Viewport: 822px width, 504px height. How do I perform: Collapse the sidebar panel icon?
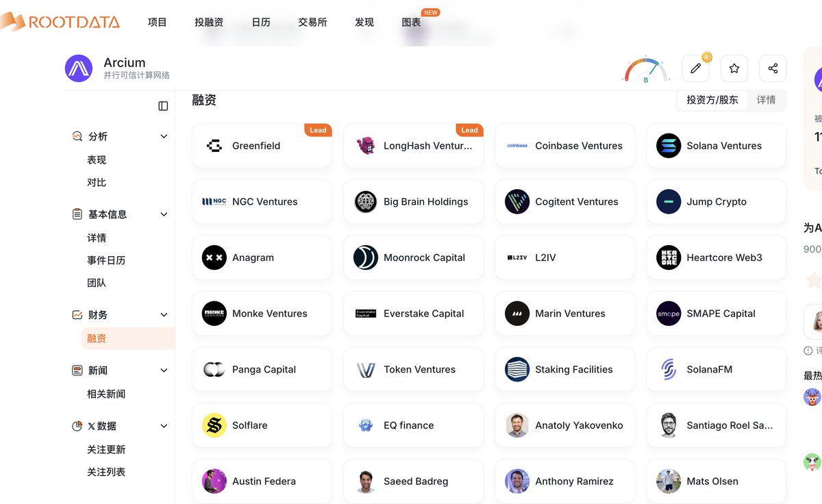[163, 105]
